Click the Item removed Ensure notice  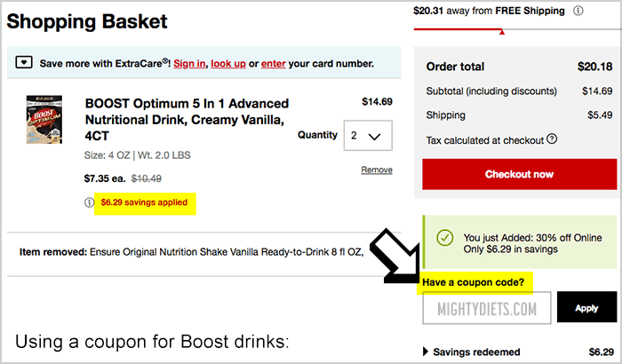pyautogui.click(x=192, y=252)
